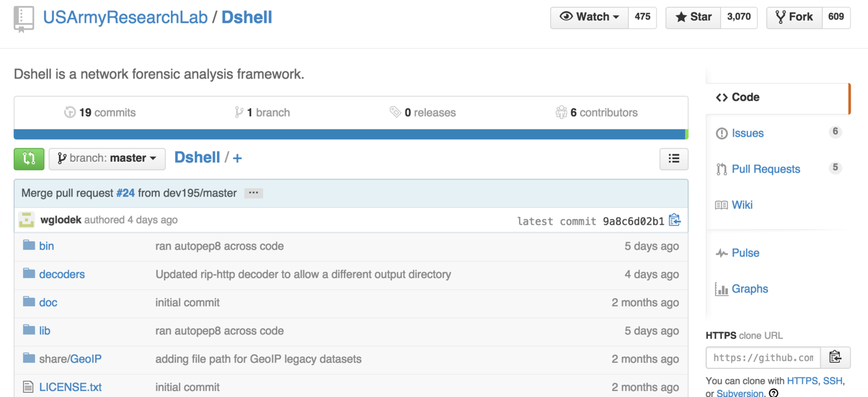Viewport: 868px width, 397px height.
Task: Open pull request #24 link
Action: coord(125,193)
